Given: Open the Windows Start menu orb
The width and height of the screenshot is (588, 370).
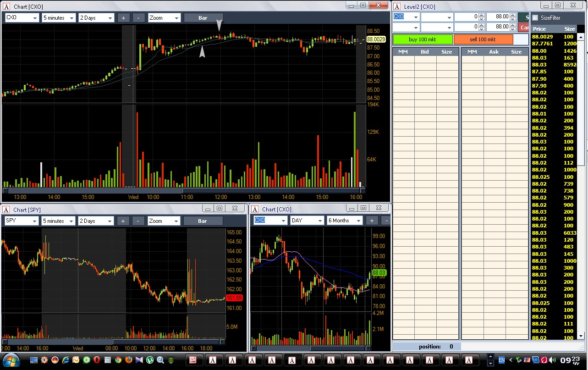Looking at the screenshot, I should tap(12, 360).
